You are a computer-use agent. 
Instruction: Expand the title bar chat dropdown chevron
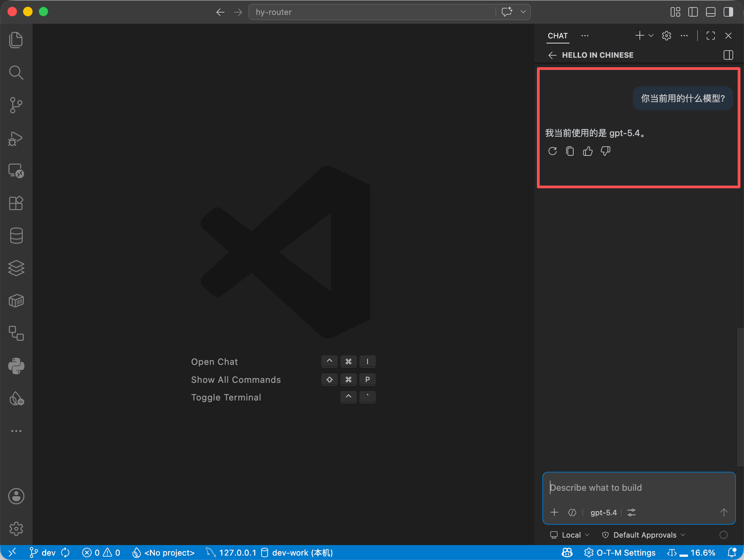[x=523, y=12]
